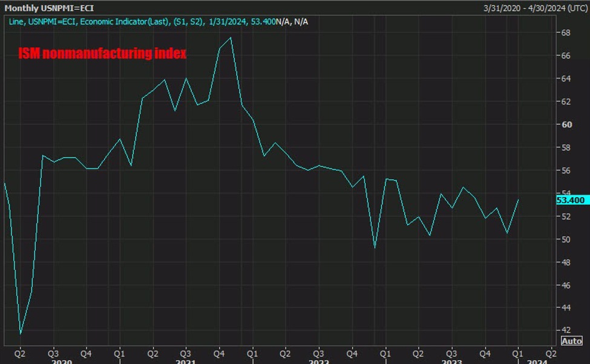The width and height of the screenshot is (590, 364).
Task: Click the 68 tick on price axis
Action: (x=566, y=33)
